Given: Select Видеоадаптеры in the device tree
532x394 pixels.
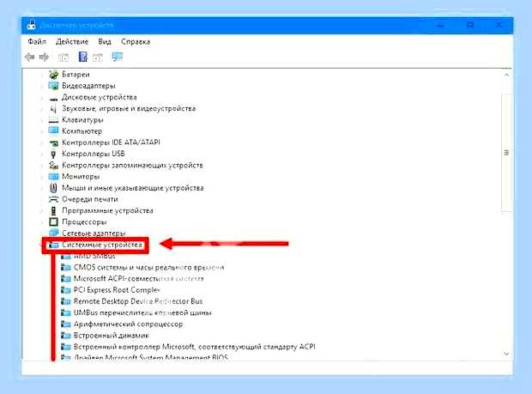Looking at the screenshot, I should 88,86.
